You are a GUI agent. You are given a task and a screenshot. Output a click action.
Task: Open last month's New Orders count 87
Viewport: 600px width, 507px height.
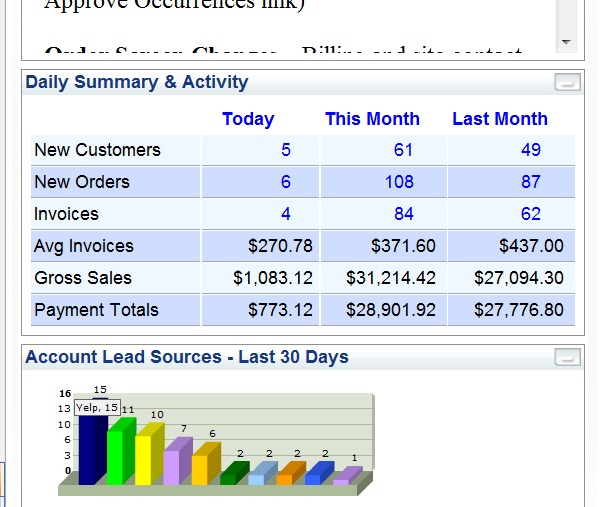[x=531, y=182]
